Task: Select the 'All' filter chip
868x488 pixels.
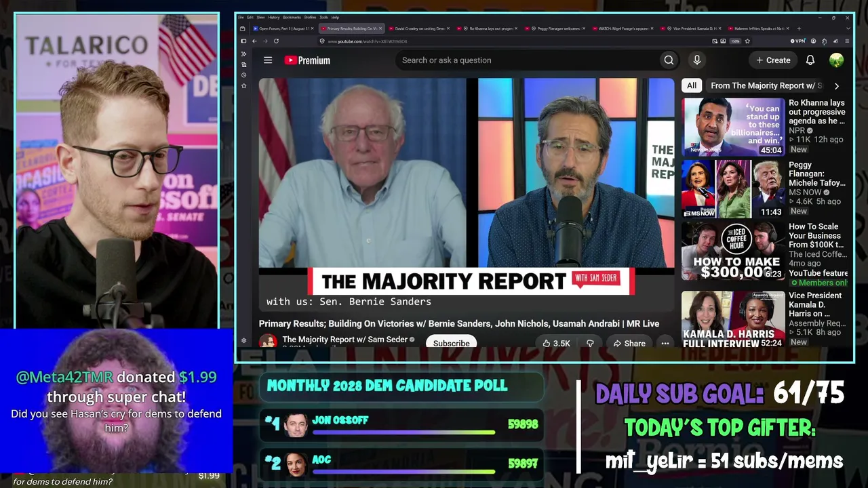Action: pyautogui.click(x=692, y=86)
